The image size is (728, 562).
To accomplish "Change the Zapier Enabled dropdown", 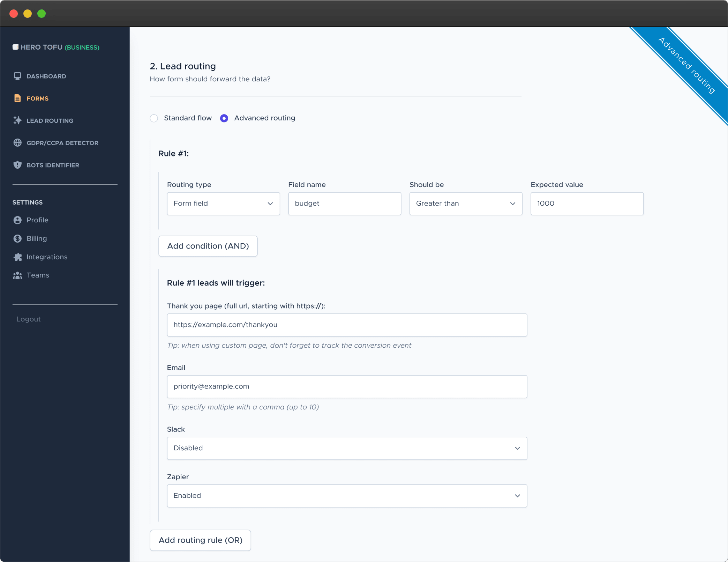I will 347,496.
